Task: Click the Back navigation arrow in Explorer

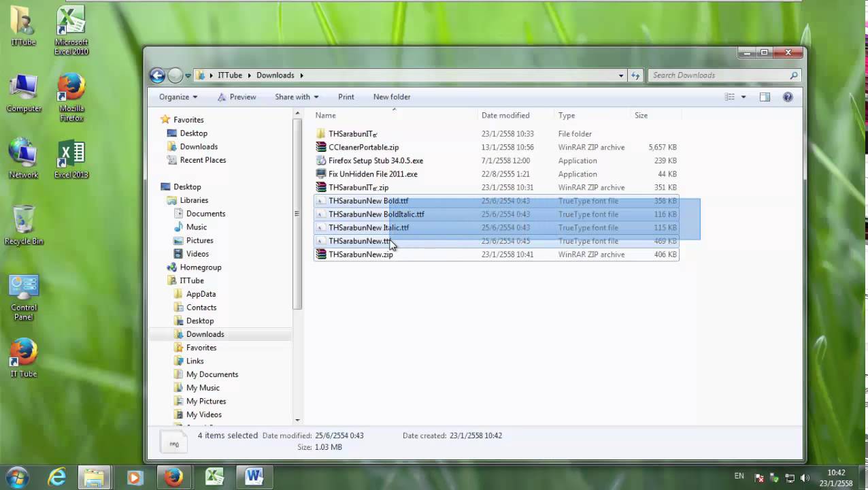Action: tap(157, 76)
